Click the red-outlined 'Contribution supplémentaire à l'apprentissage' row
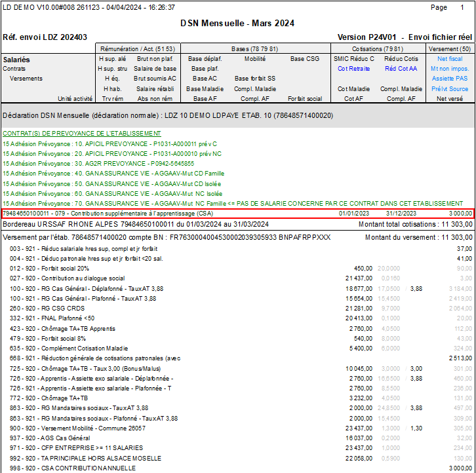Viewport: 476px width, 473px height. (x=237, y=214)
